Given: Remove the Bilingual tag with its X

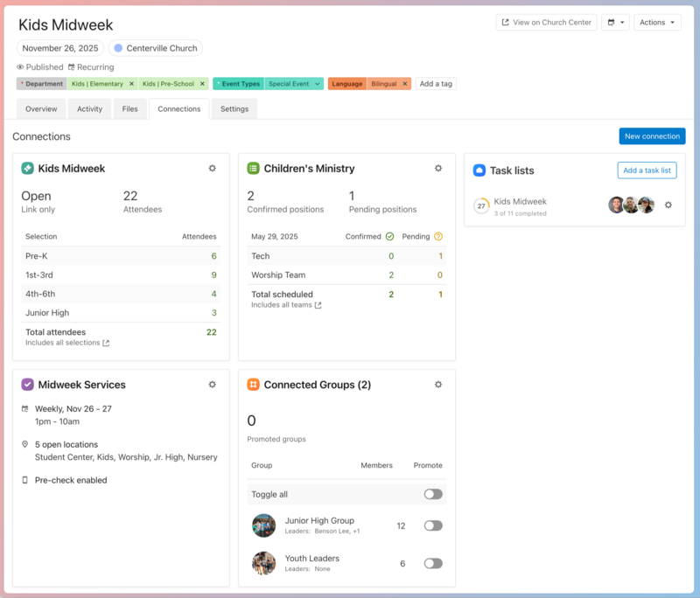Looking at the screenshot, I should point(403,83).
